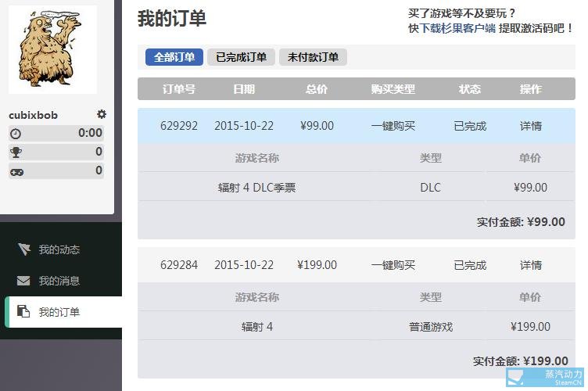Click 已完成 status of order 629292
Image resolution: width=588 pixels, height=391 pixels.
click(470, 126)
